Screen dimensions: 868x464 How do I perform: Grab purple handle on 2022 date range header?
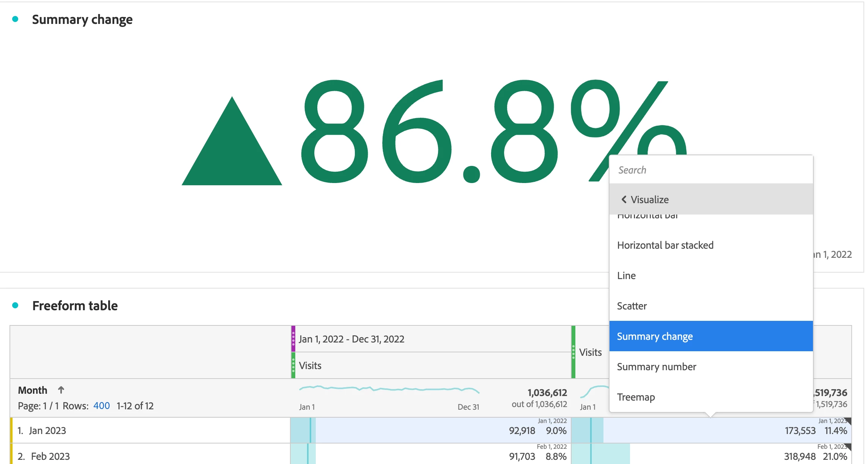pyautogui.click(x=293, y=339)
